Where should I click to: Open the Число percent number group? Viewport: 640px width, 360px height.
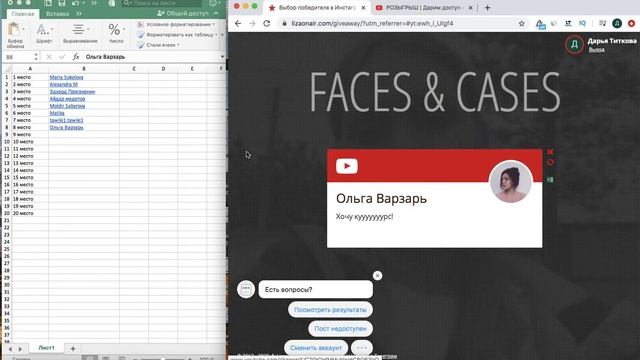tap(116, 34)
